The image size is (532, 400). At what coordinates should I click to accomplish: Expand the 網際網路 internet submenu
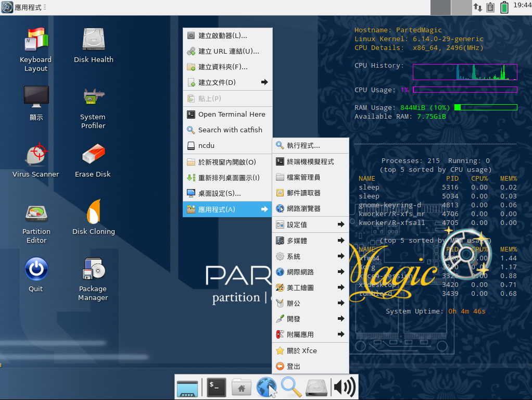pos(310,272)
